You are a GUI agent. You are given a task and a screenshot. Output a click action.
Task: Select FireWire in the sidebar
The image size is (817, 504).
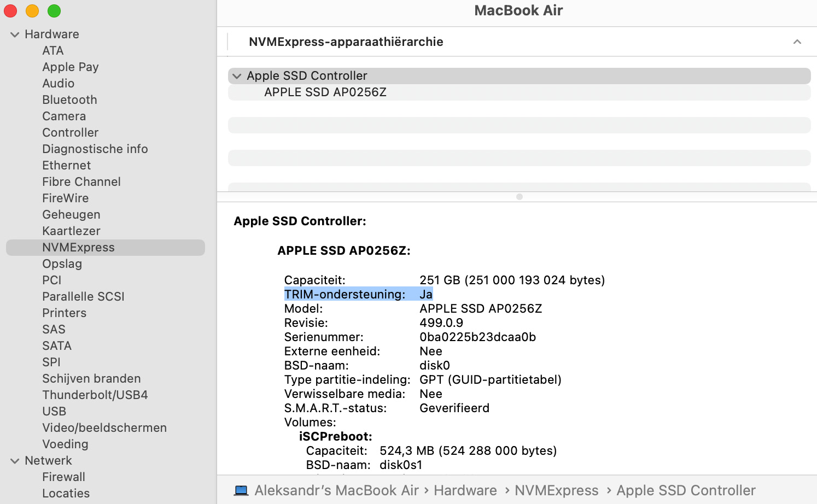(x=66, y=198)
